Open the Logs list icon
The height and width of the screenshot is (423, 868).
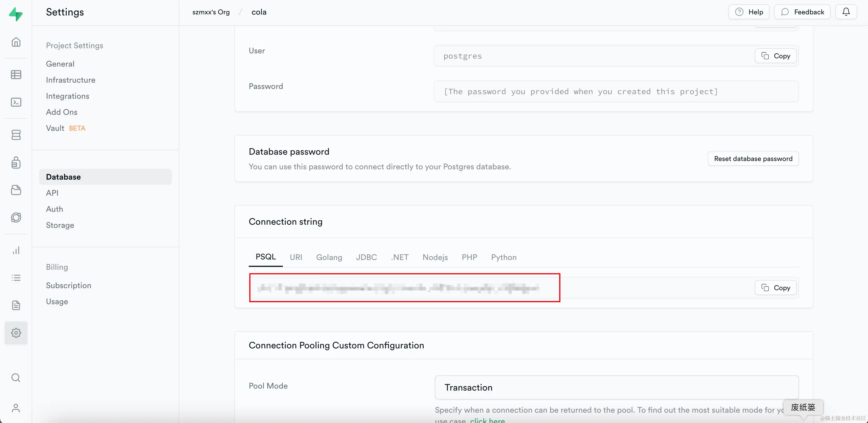point(16,278)
